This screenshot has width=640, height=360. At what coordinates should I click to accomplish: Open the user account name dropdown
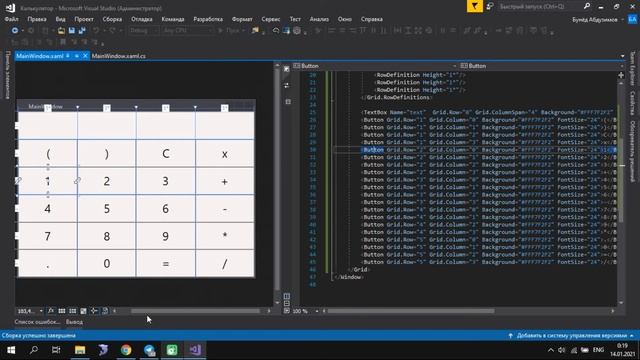[x=598, y=20]
